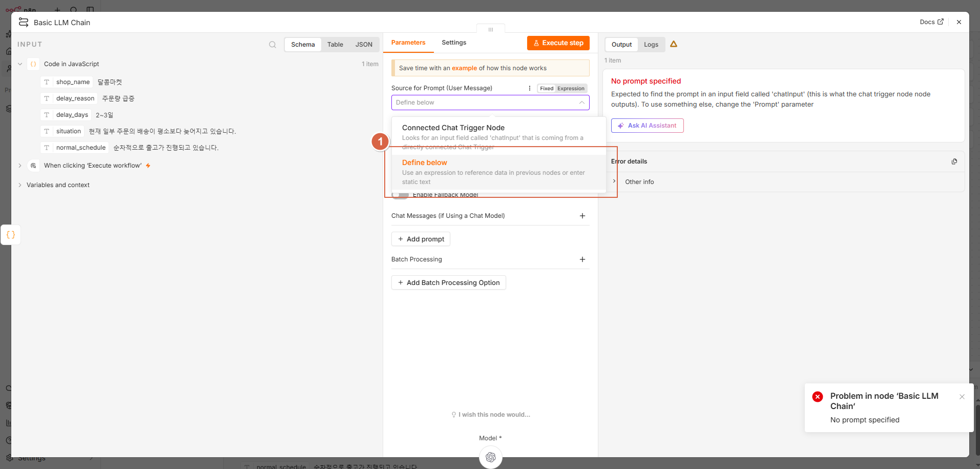
Task: Expand When clicking 'Execute workflow' node
Action: coord(20,166)
